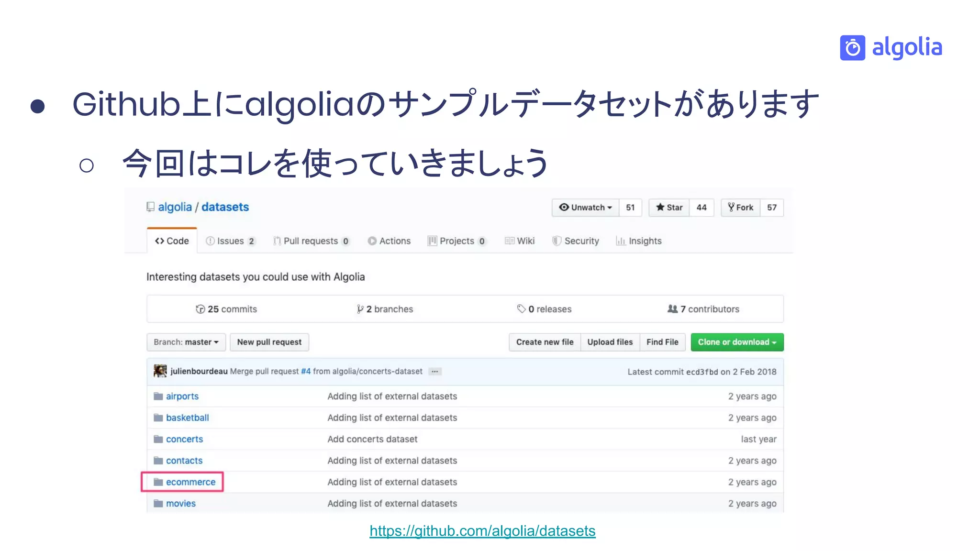Open the algolia owner link
The image size is (980, 551).
point(175,207)
